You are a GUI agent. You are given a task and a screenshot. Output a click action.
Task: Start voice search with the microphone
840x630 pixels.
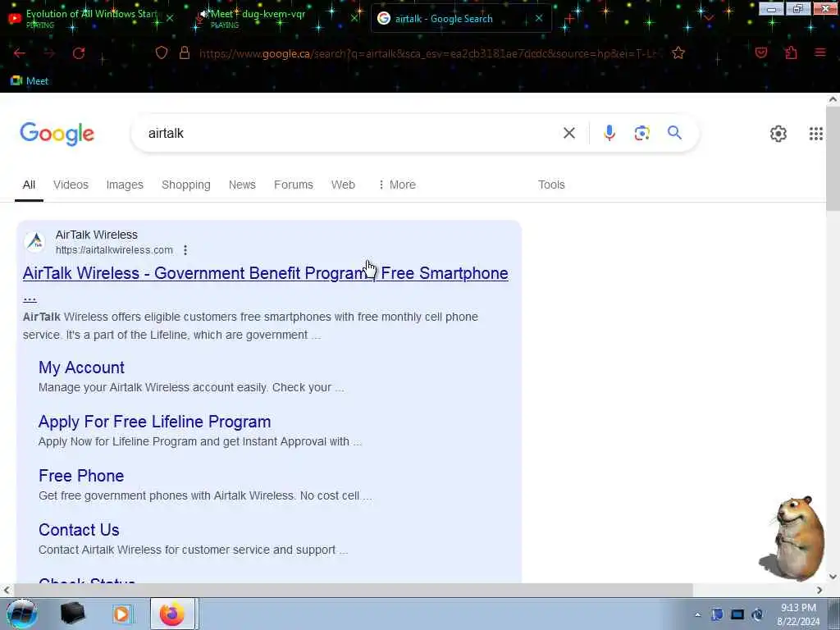point(609,133)
